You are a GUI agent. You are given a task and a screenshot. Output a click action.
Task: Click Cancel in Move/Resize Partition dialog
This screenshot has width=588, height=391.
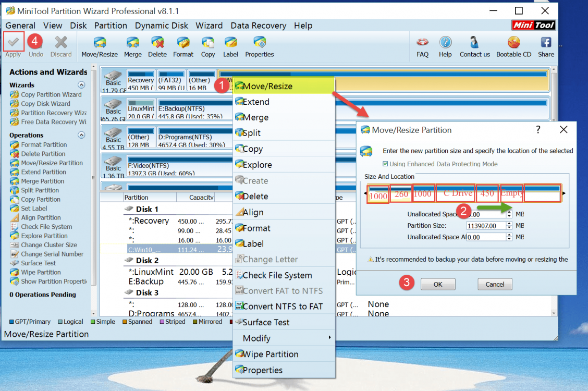[495, 284]
